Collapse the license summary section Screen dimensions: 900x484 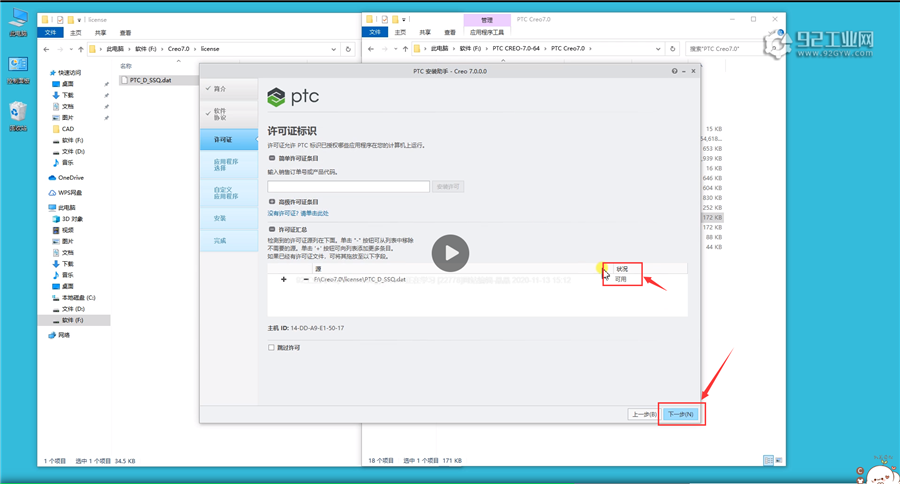272,229
